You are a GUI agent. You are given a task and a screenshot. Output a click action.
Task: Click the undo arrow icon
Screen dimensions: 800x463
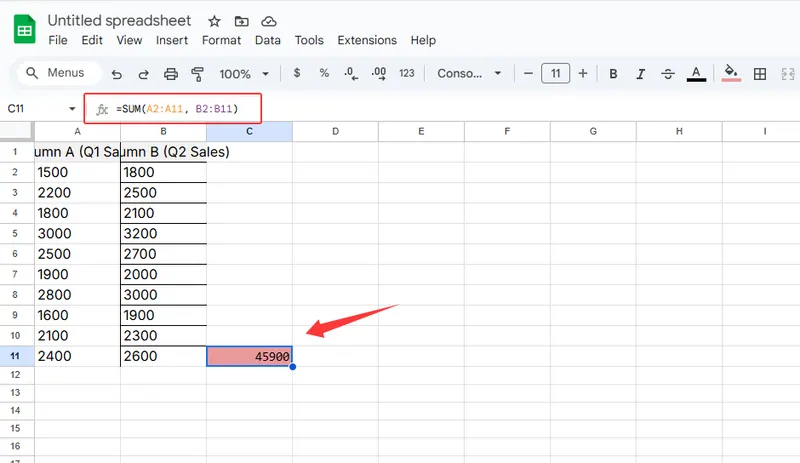(117, 74)
